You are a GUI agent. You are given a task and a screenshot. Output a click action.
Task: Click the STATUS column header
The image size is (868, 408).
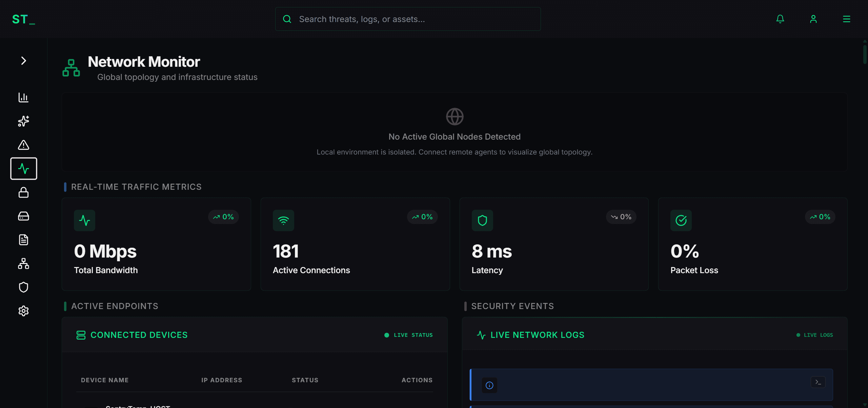[x=305, y=380]
